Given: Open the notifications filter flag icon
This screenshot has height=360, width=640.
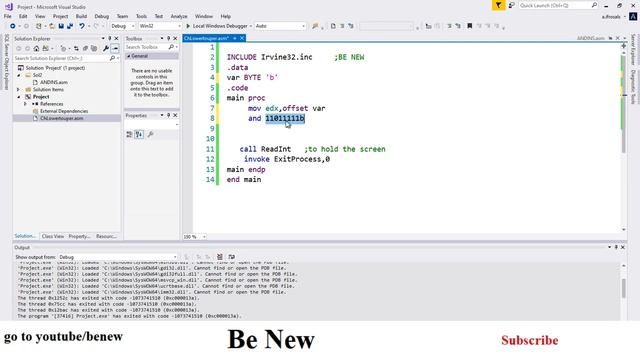Looking at the screenshot, I should tap(498, 5).
